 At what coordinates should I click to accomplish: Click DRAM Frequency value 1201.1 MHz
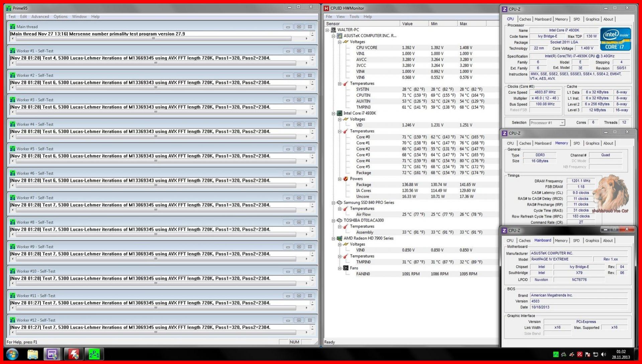coord(581,181)
